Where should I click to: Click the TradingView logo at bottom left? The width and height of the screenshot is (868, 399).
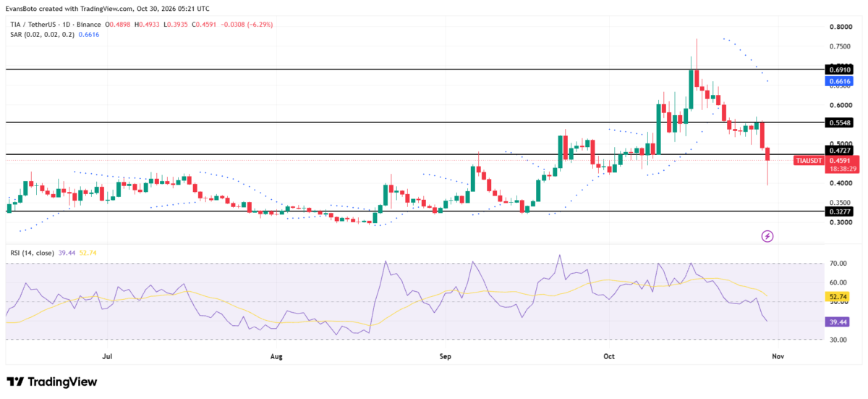point(51,382)
